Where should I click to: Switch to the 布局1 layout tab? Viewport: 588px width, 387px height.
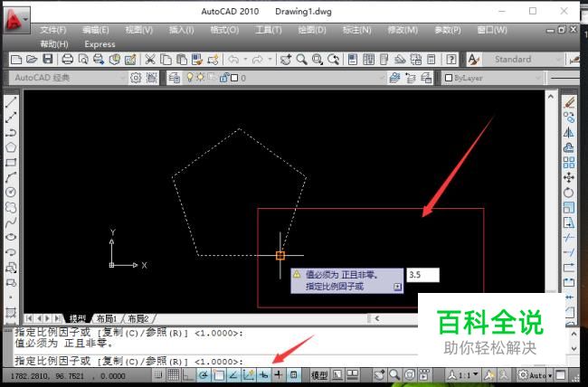point(107,319)
